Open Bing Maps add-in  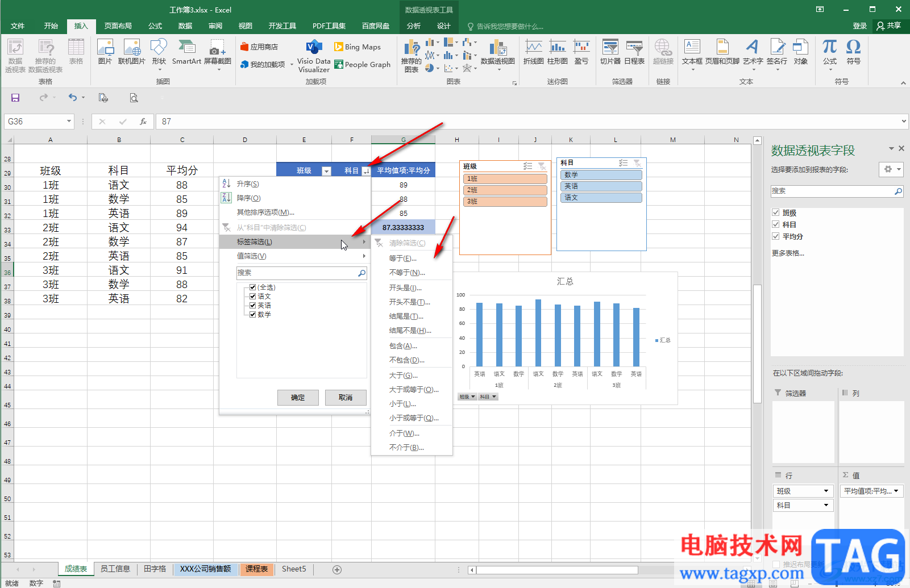pyautogui.click(x=358, y=47)
